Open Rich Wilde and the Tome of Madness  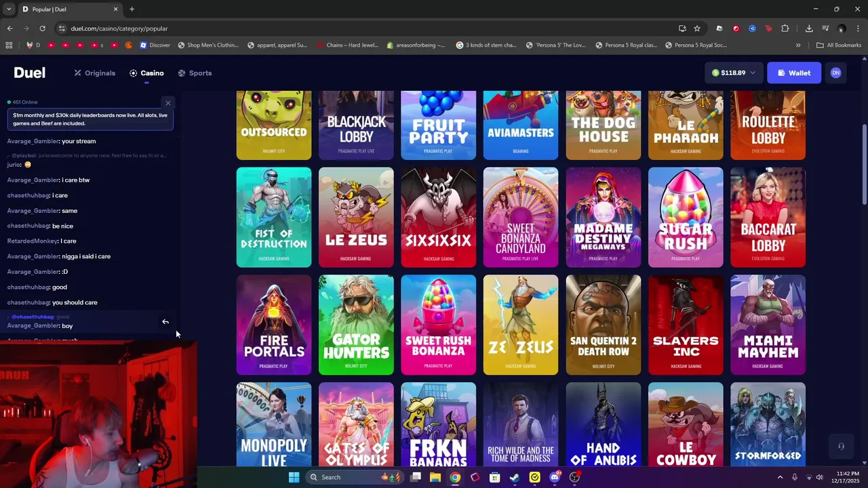point(521,424)
